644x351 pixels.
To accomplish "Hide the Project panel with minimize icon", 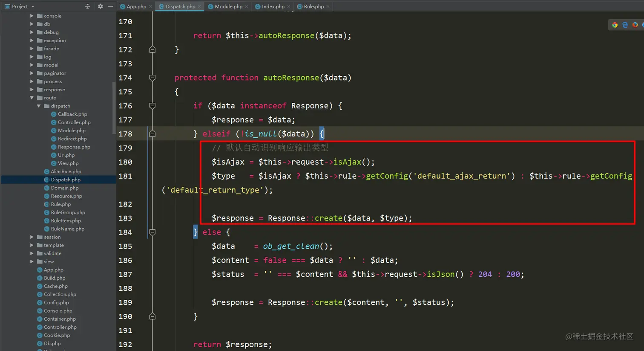I will pyautogui.click(x=110, y=6).
